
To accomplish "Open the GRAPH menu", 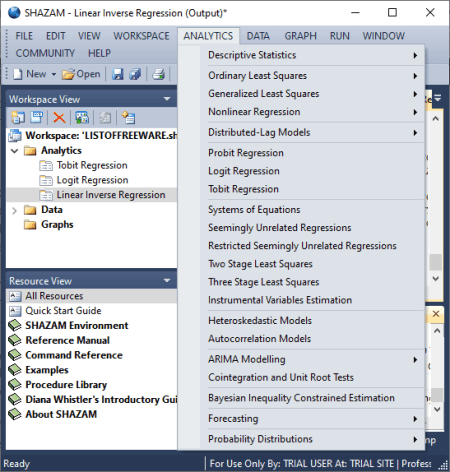I will [x=300, y=36].
